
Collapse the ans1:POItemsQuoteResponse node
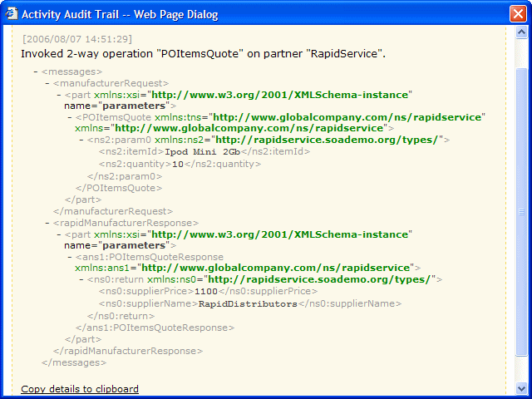point(70,257)
